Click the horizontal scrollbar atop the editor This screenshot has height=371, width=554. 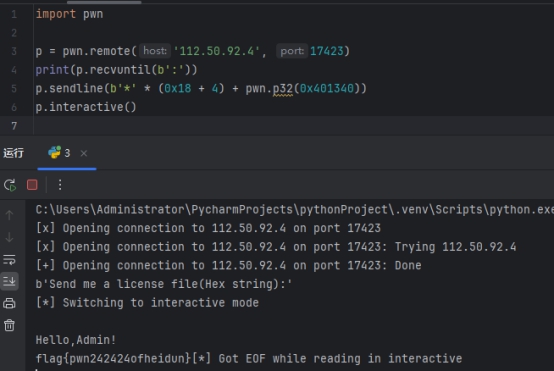point(104,2)
